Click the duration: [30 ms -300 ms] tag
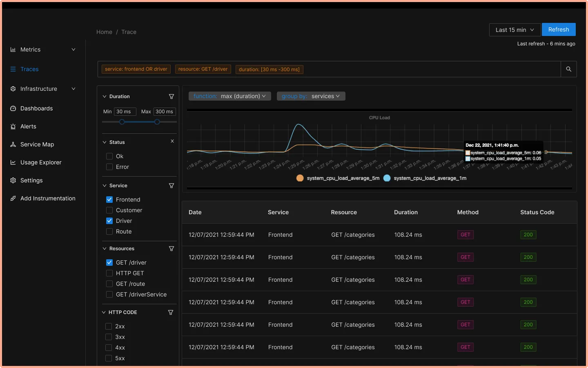 click(269, 69)
